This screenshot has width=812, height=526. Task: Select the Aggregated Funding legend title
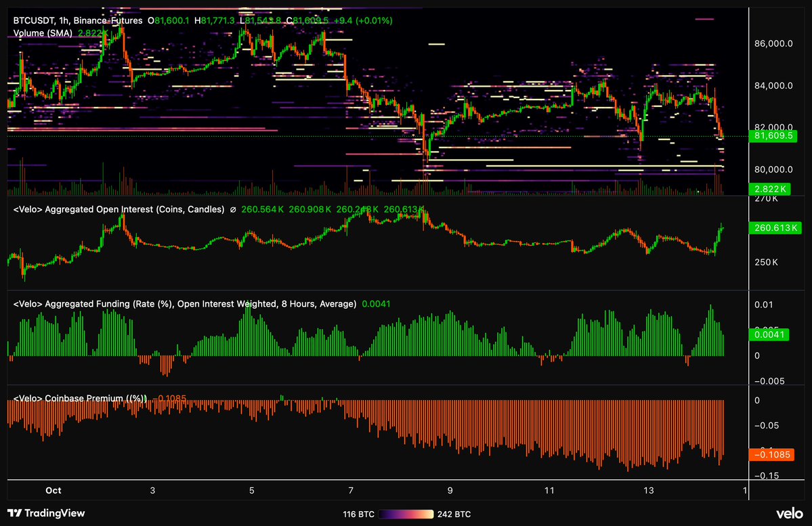tap(184, 304)
